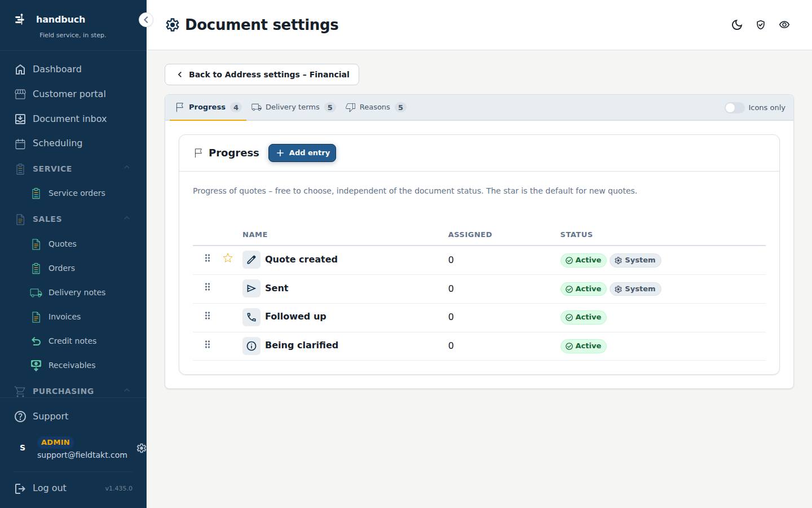
Task: Click the info icon for Being clarified
Action: (x=251, y=346)
